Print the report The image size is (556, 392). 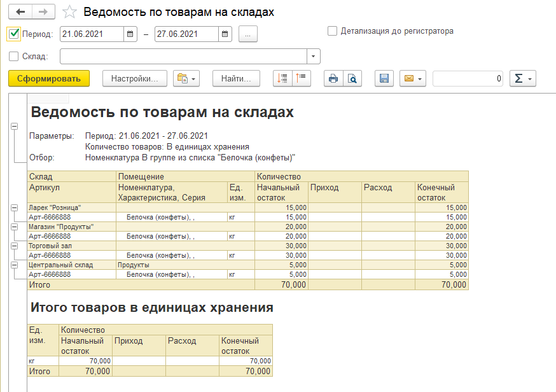(x=333, y=78)
